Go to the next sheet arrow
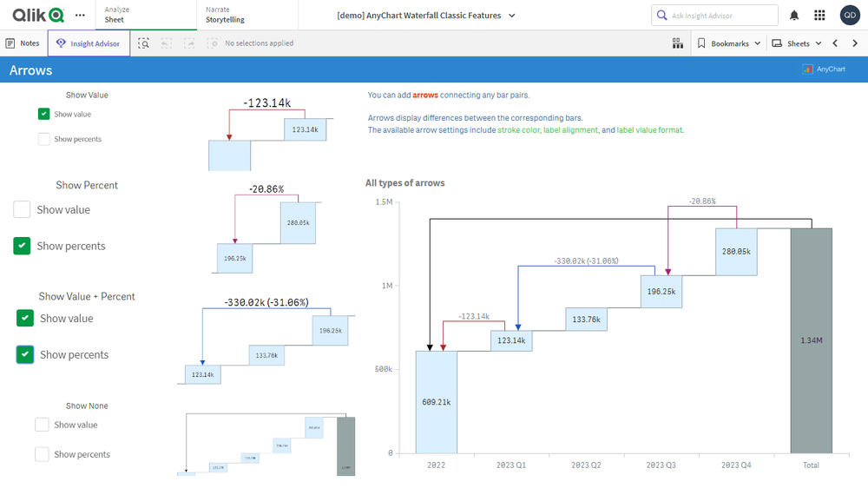The width and height of the screenshot is (868, 488). tap(855, 43)
